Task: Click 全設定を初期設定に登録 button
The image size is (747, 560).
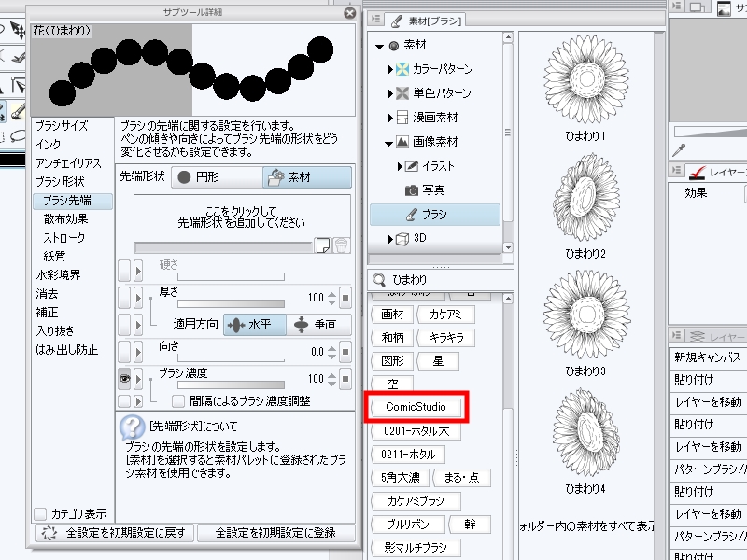Action: coord(275,532)
